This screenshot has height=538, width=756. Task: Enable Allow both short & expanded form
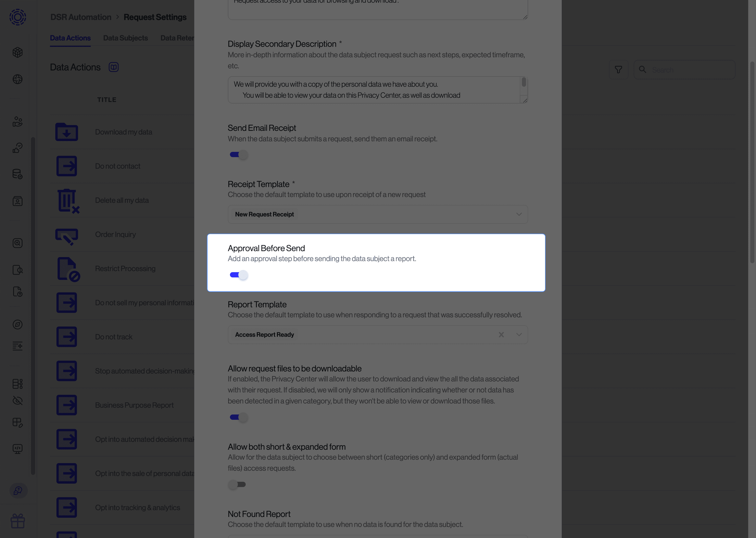tap(237, 485)
